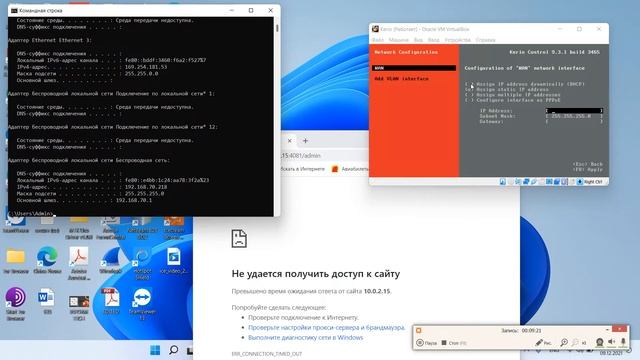Toggle the webcam icon in recorder
The height and width of the screenshot is (360, 640).
(600, 342)
